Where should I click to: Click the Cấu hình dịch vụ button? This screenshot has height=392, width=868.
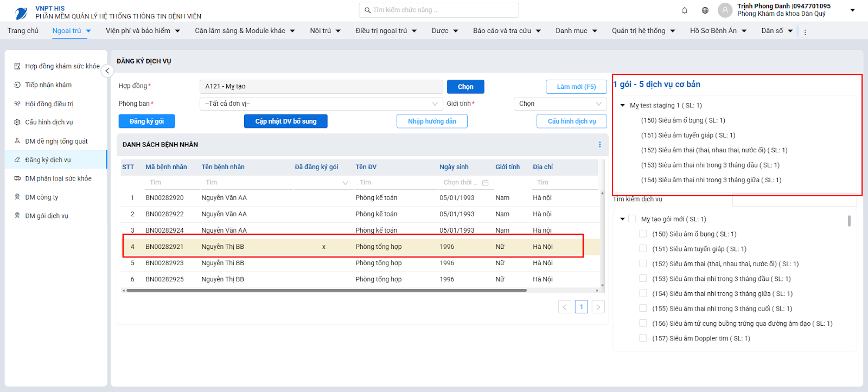(x=572, y=121)
